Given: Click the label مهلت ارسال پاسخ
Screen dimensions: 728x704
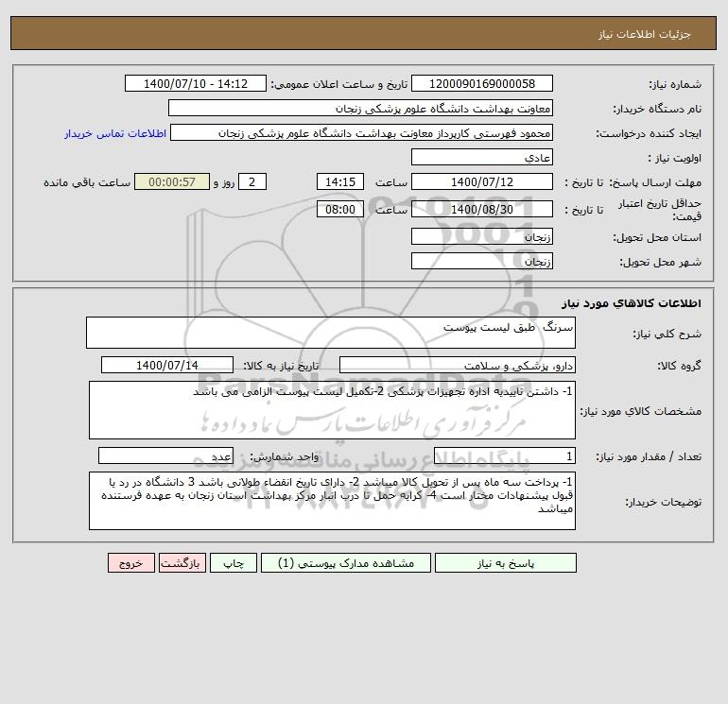Looking at the screenshot, I should click(655, 182).
